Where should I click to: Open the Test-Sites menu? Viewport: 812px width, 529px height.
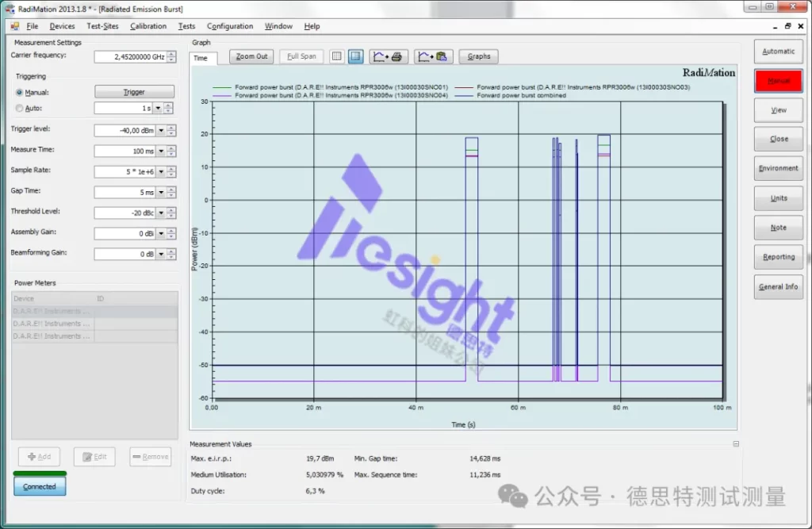(102, 26)
